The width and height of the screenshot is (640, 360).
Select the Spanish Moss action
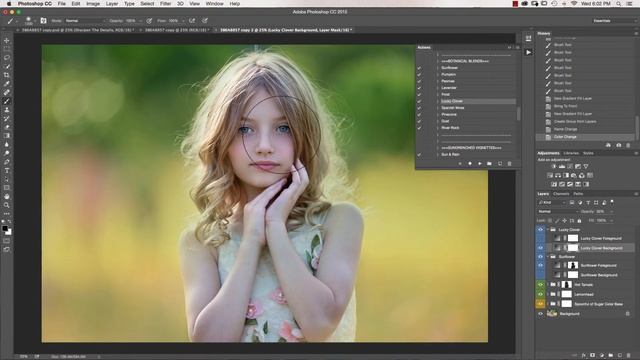[452, 108]
